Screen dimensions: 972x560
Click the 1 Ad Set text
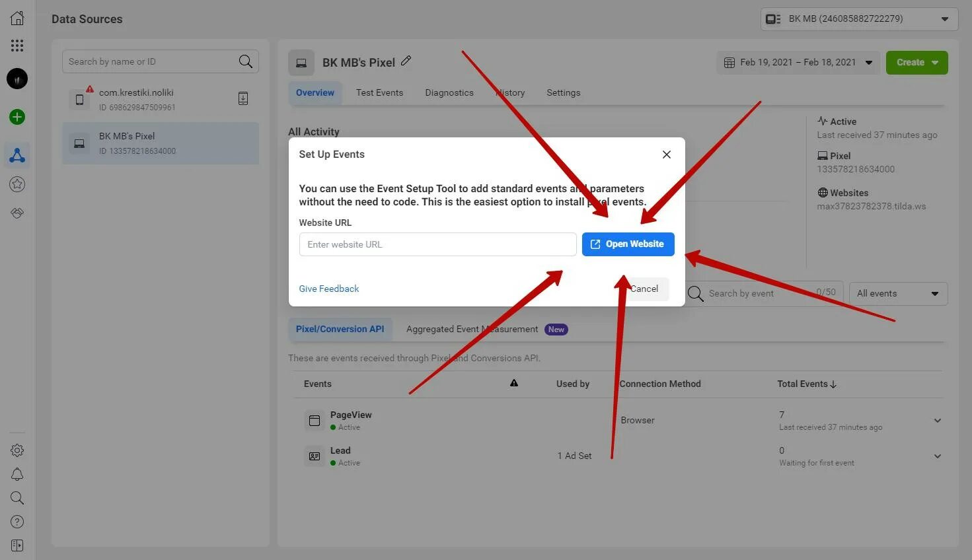574,456
